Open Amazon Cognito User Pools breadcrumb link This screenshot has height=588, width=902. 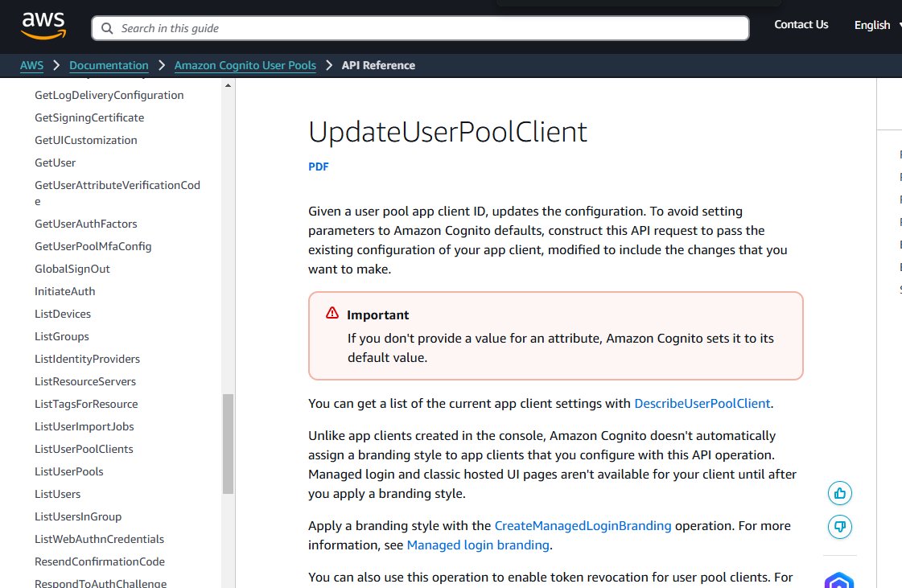point(245,65)
